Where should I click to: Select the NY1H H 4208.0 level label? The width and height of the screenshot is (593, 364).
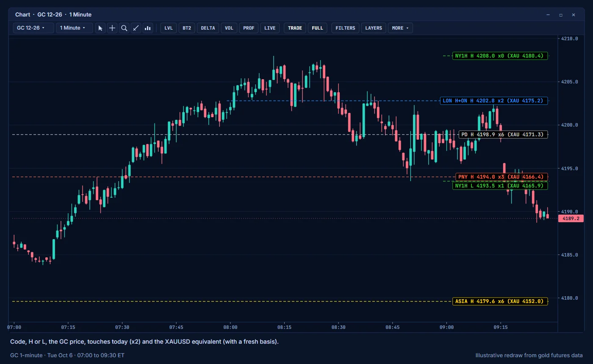[500, 55]
